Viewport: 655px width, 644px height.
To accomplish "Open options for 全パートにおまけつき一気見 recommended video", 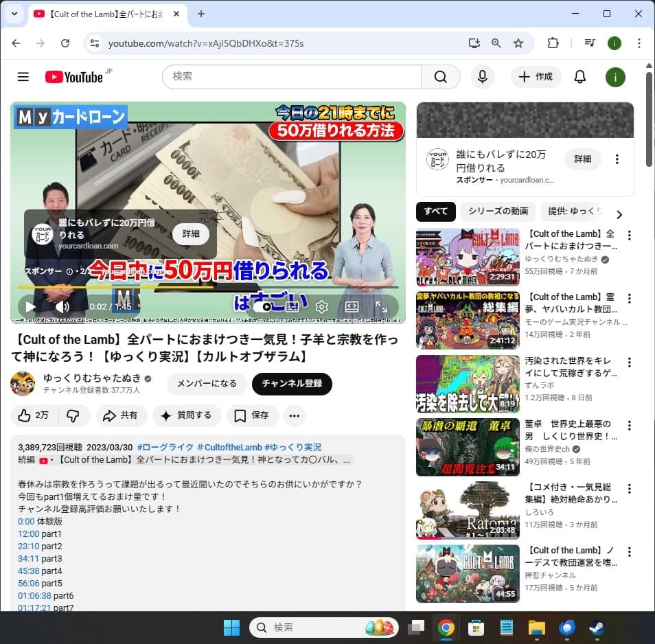I will [629, 235].
